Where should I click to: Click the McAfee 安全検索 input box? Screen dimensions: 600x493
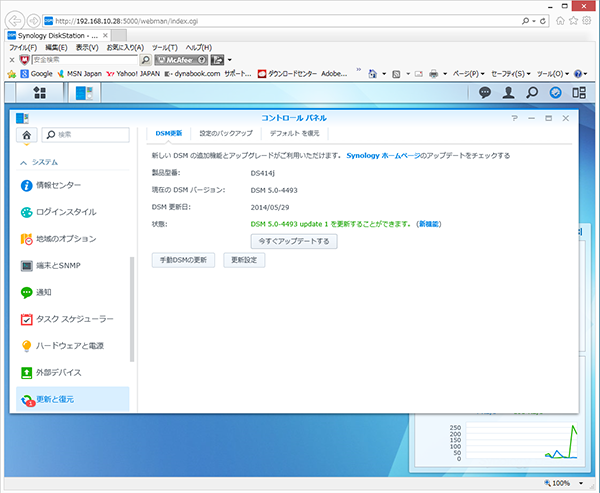[x=85, y=60]
